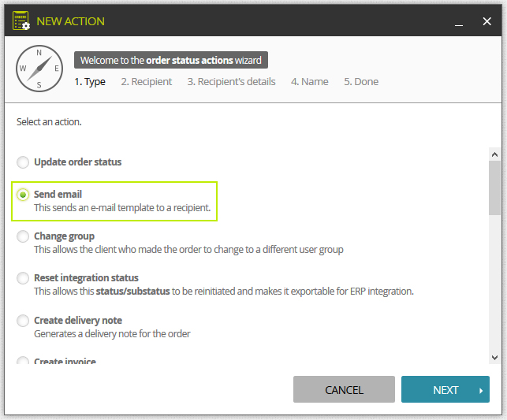Choose Create delivery note option
Screen dimensions: 507x420
click(x=23, y=321)
